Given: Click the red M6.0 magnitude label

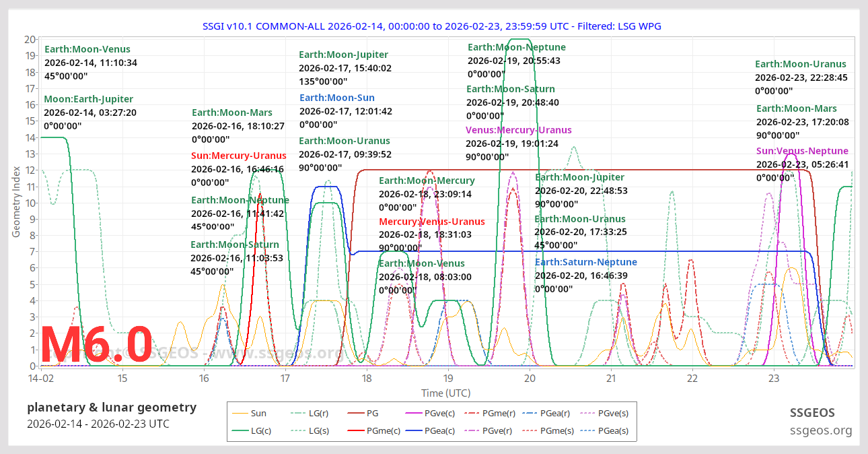Looking at the screenshot, I should (98, 345).
